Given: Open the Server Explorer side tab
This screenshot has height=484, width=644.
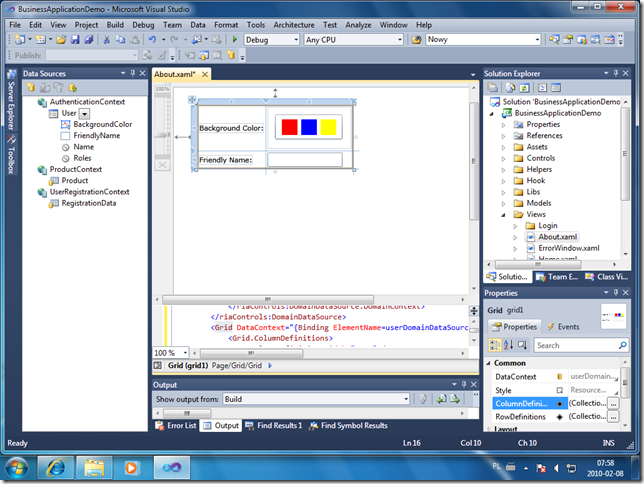Looking at the screenshot, I should [11, 100].
